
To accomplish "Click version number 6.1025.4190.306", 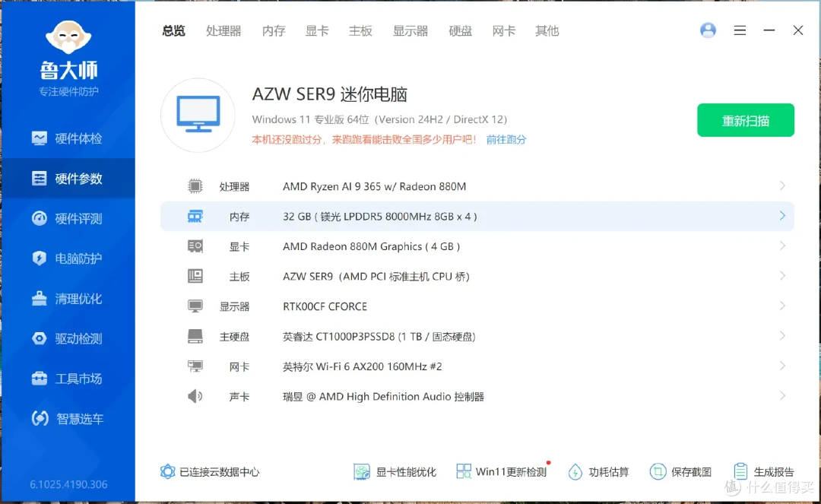I will (68, 484).
